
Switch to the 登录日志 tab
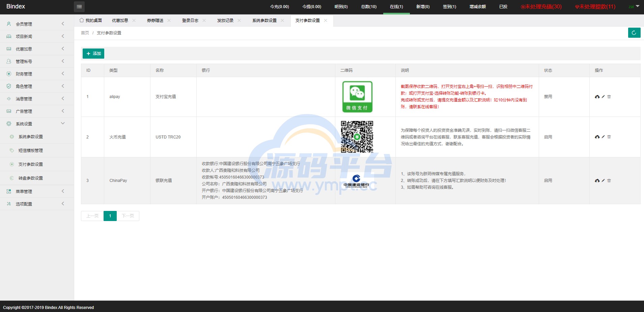190,21
